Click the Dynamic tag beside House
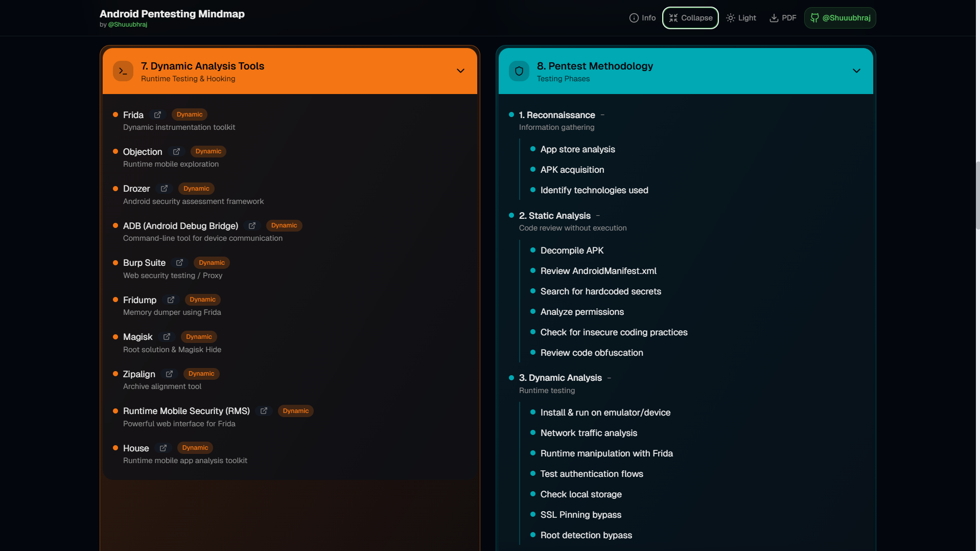 pyautogui.click(x=195, y=448)
